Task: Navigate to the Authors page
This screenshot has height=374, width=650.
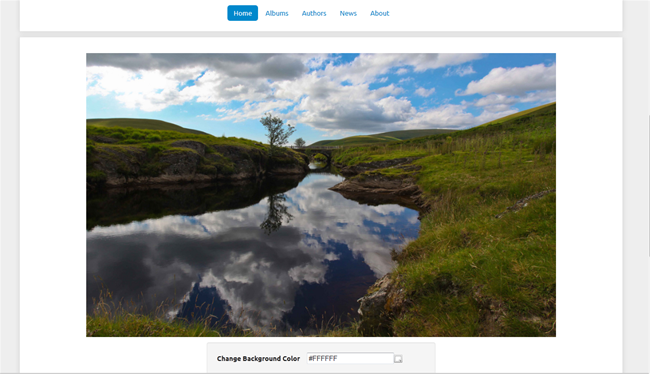Action: click(x=314, y=13)
